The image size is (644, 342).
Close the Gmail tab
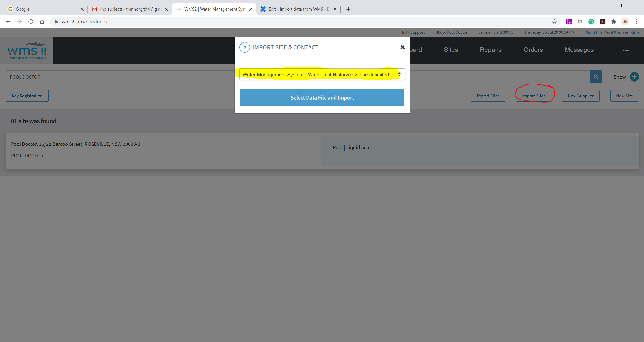point(166,9)
